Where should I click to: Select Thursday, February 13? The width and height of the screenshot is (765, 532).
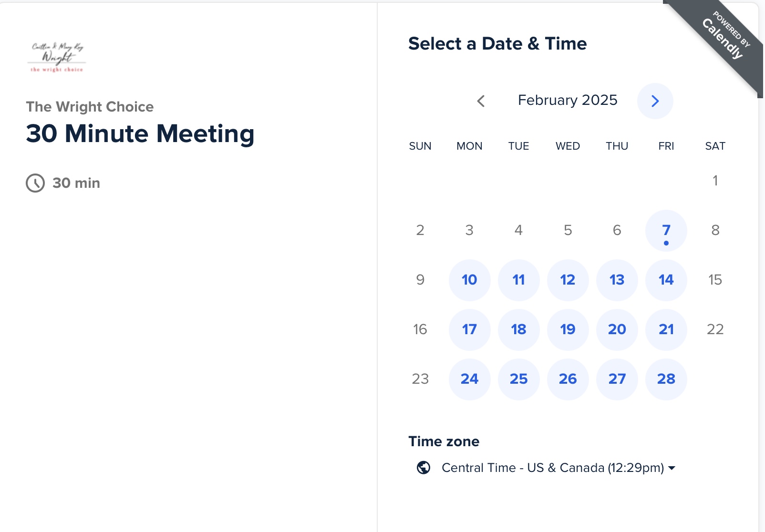click(617, 280)
